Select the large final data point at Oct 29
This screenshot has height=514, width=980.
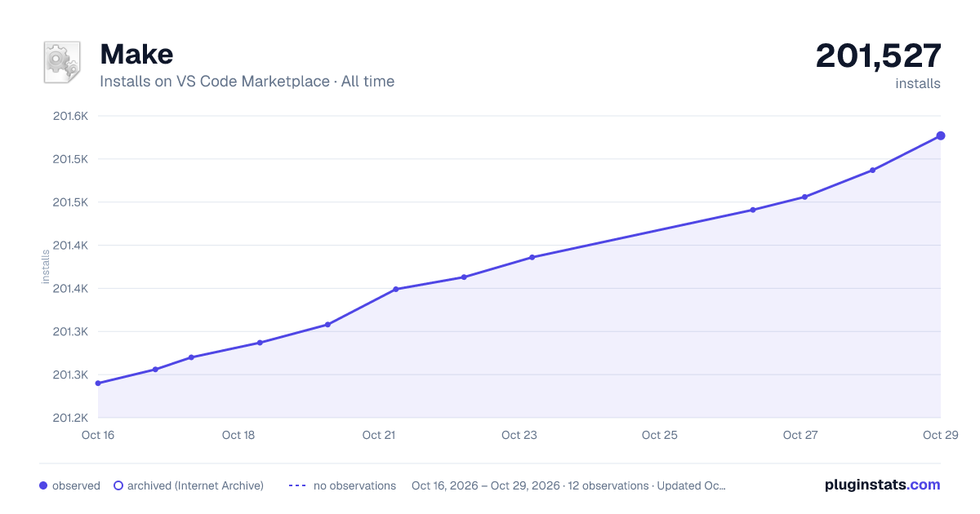[x=941, y=135]
